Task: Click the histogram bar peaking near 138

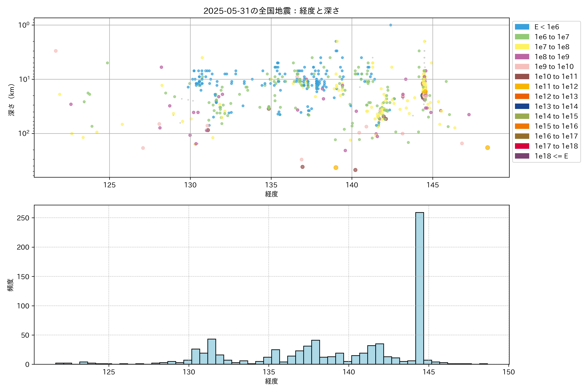Action: point(316,352)
